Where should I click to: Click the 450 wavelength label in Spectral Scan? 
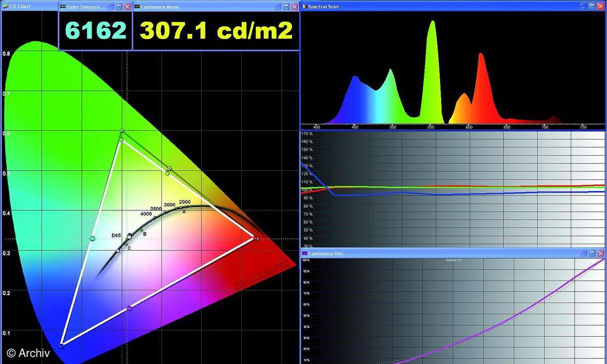point(355,127)
